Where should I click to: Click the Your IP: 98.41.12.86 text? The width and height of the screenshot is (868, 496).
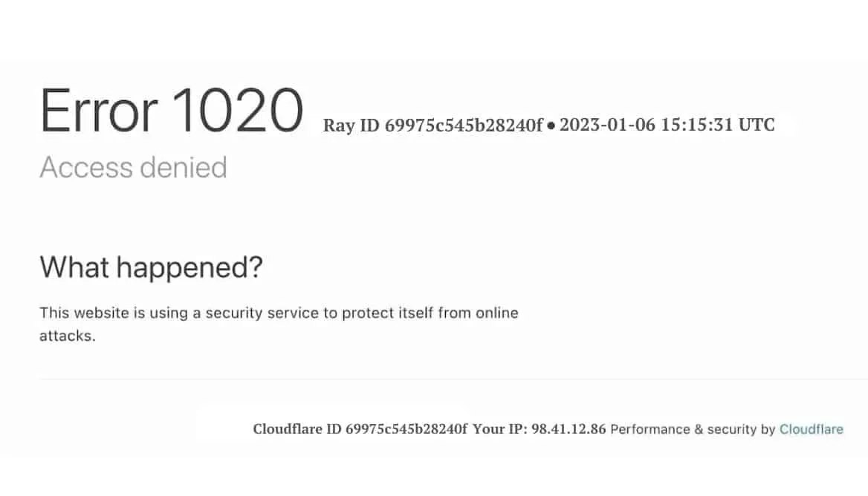[x=540, y=428]
